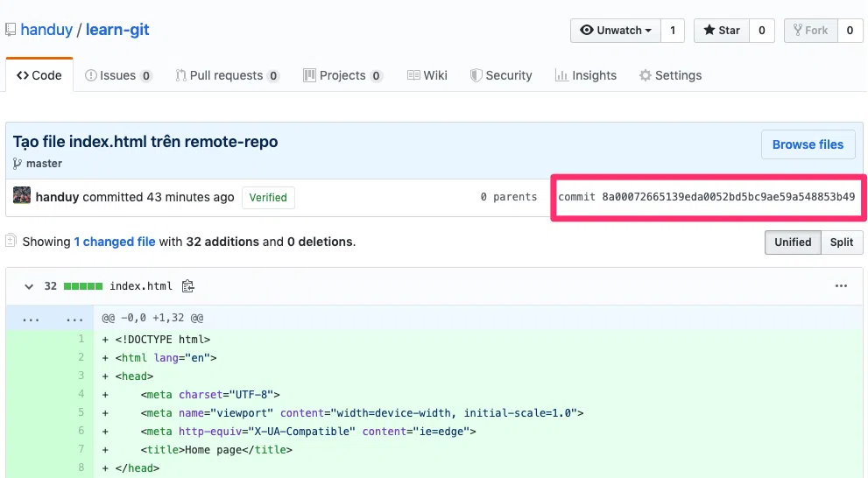Click the commit hash 8a00072665139eda…
The image size is (868, 478).
click(x=729, y=197)
